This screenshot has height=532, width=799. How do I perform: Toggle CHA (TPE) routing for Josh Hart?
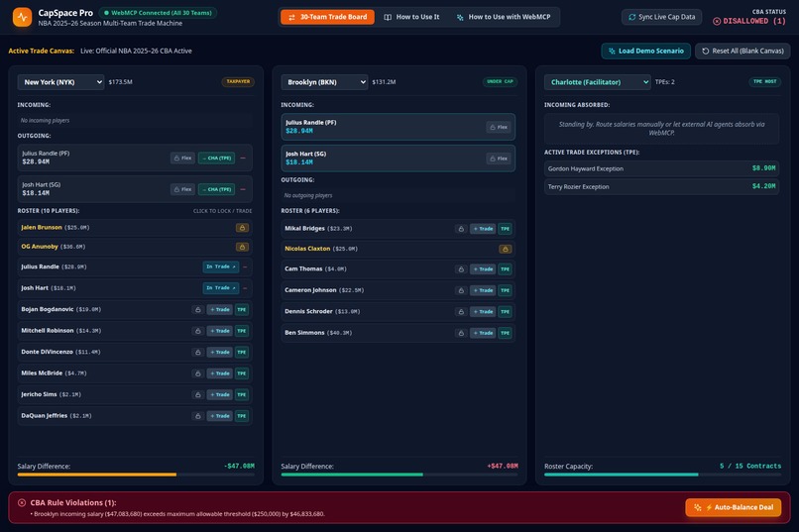coord(216,189)
